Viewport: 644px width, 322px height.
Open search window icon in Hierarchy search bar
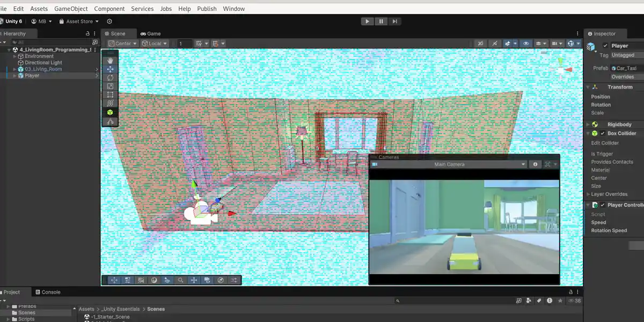click(x=96, y=42)
